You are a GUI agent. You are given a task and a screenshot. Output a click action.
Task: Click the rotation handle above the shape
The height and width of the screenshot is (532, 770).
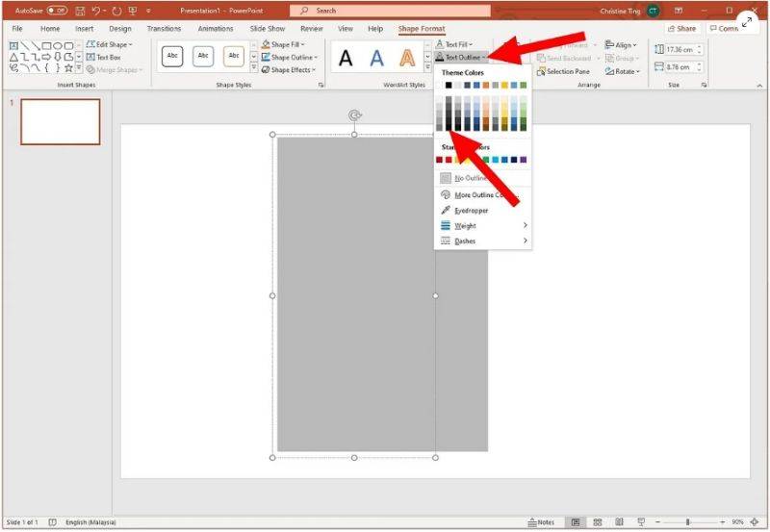354,115
